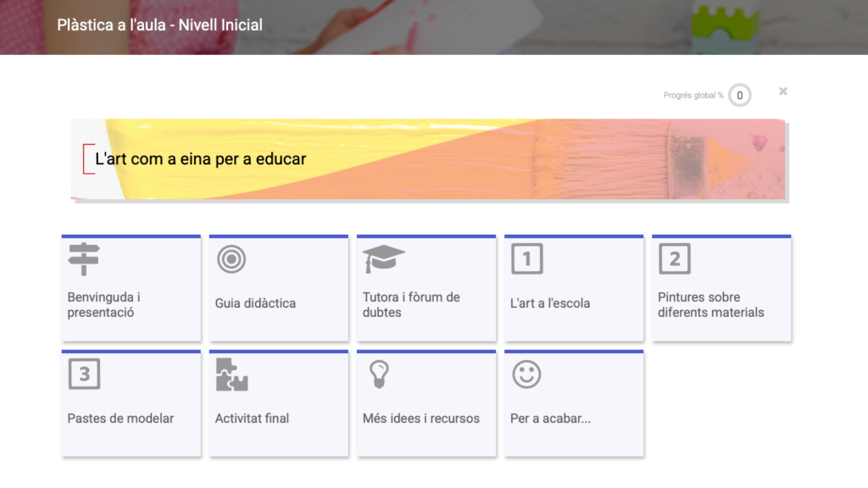Open the Activitat final text label
Screen dimensions: 868x488
[x=252, y=419]
